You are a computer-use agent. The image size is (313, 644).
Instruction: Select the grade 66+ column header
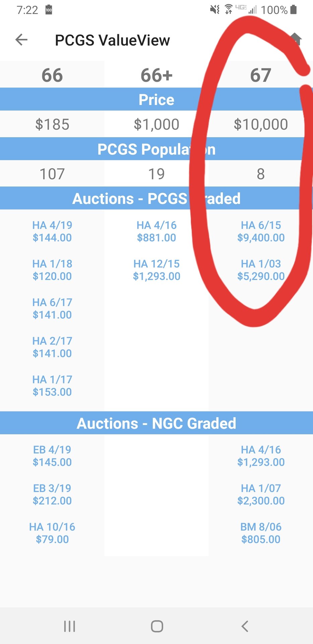click(156, 75)
